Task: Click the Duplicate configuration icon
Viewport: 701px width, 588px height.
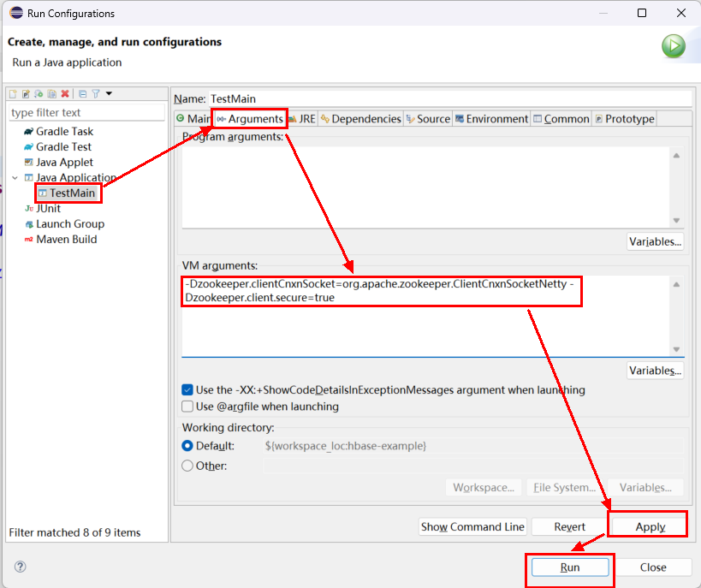Action: pos(52,93)
